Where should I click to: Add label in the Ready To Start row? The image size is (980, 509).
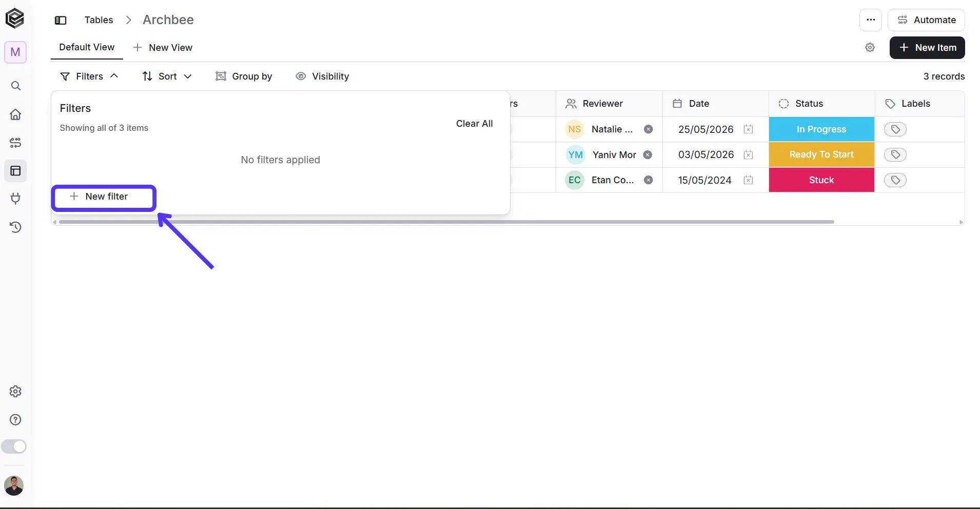click(x=895, y=154)
